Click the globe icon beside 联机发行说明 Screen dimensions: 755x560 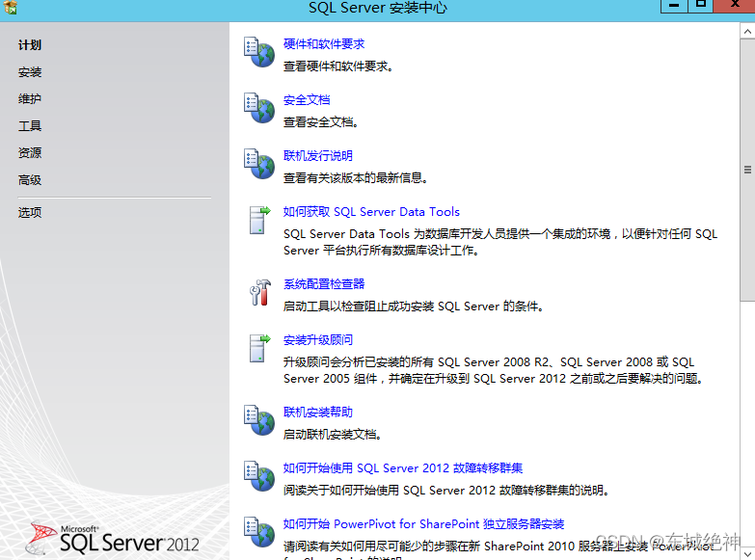click(x=259, y=164)
